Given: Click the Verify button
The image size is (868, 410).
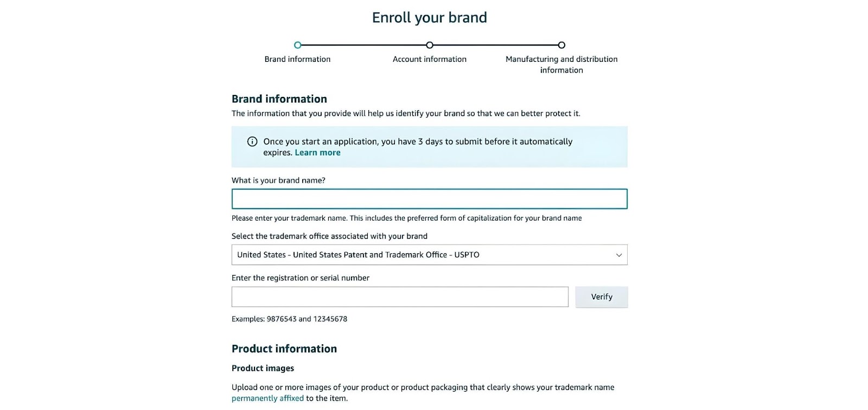Looking at the screenshot, I should (602, 297).
